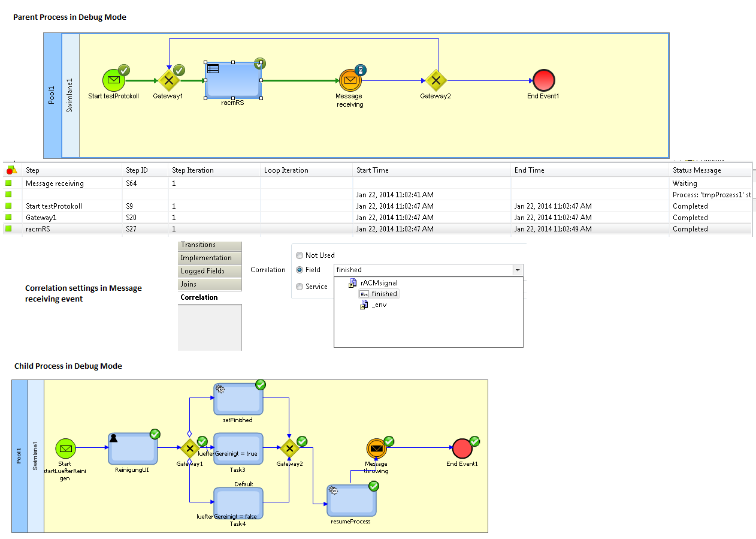Select the Field correlation radio button

tap(300, 270)
